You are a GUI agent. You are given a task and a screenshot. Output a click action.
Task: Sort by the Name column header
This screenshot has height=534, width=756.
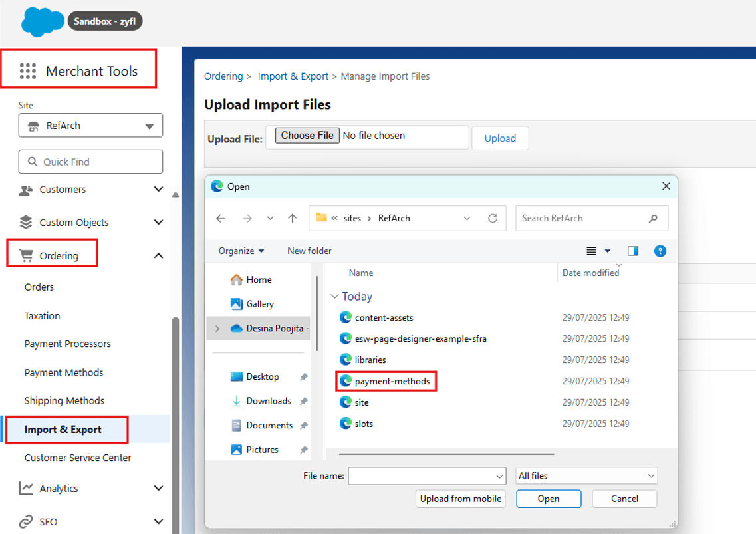click(360, 273)
